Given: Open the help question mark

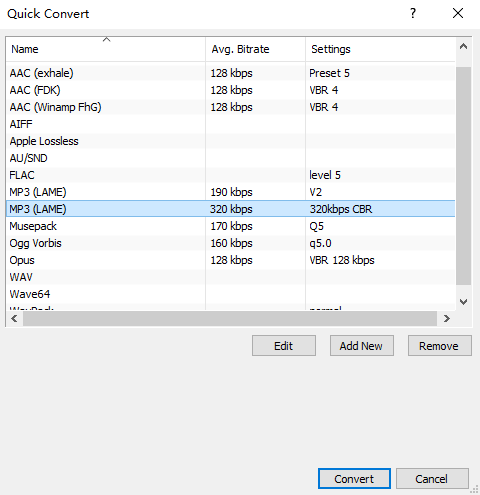Looking at the screenshot, I should tap(413, 13).
